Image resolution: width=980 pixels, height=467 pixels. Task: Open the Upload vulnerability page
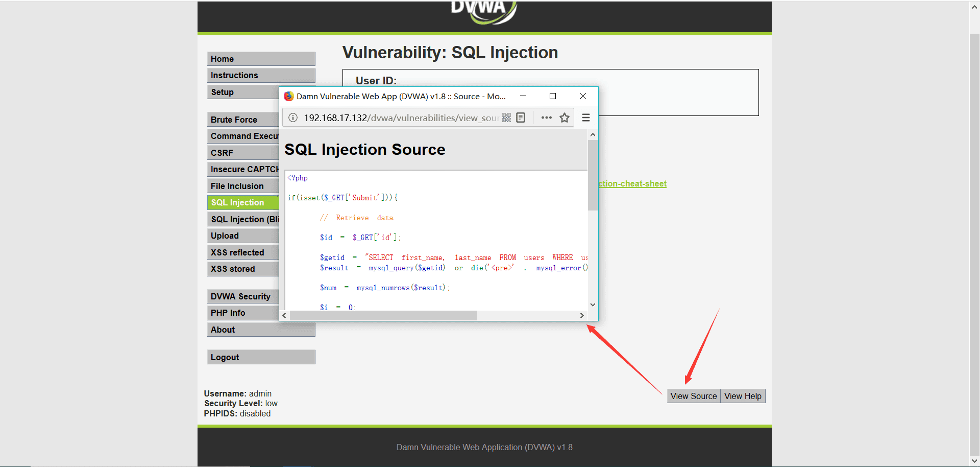click(243, 236)
